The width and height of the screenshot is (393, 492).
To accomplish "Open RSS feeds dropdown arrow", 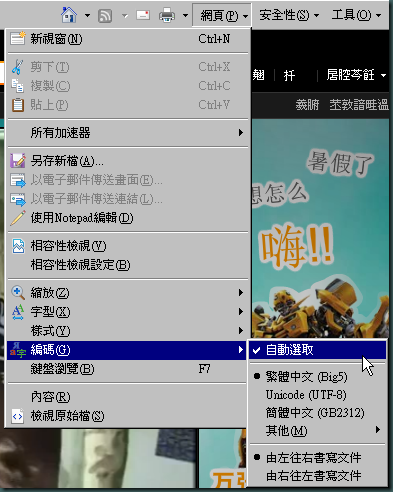I will (x=125, y=15).
